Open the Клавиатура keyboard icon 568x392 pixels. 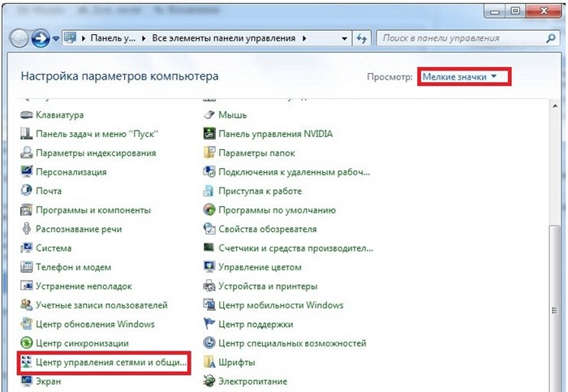coord(27,115)
